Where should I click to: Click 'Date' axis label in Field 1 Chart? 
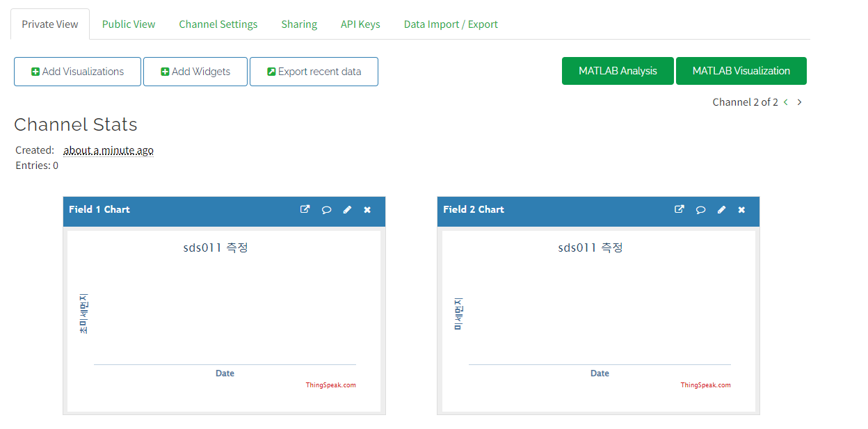pos(225,373)
